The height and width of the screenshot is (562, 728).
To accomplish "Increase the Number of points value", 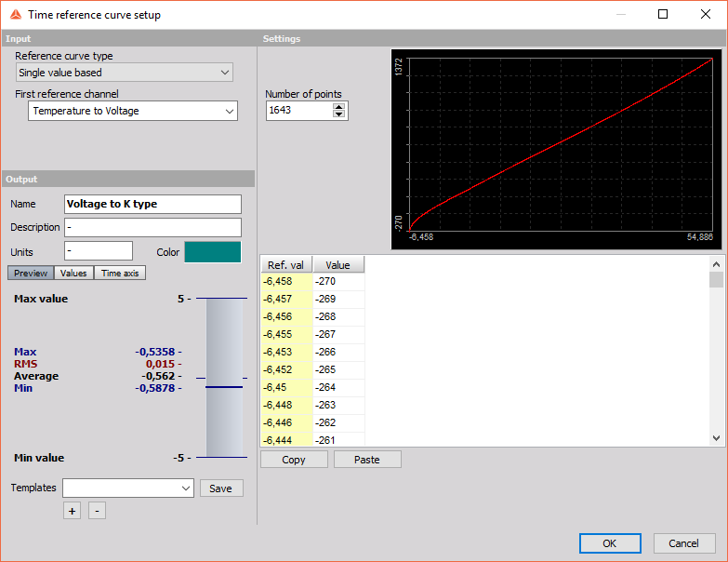I will [339, 107].
